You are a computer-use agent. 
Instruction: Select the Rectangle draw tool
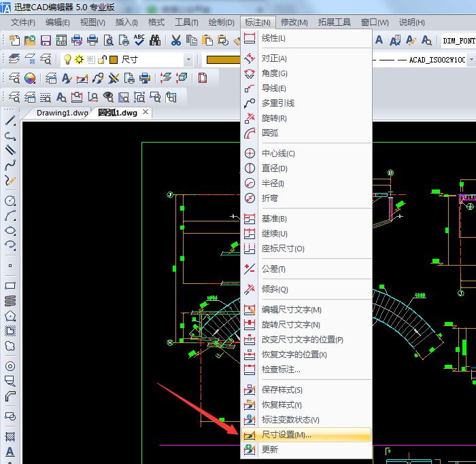(x=10, y=286)
